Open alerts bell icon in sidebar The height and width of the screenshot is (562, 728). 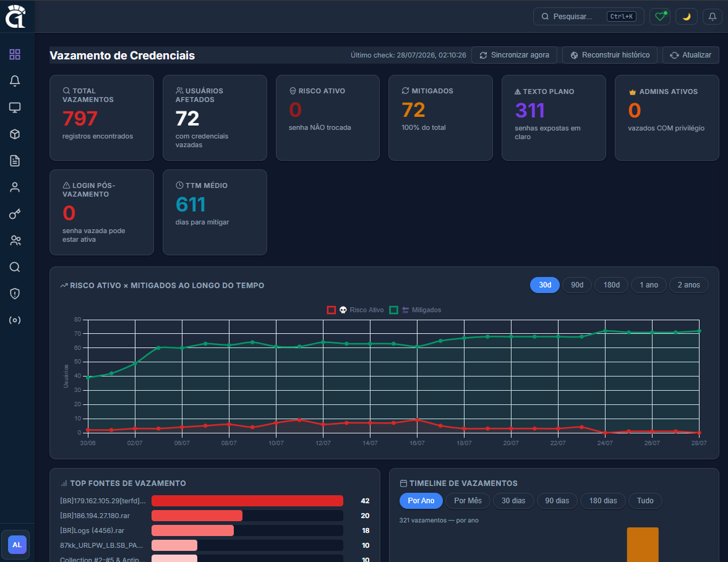(x=15, y=81)
